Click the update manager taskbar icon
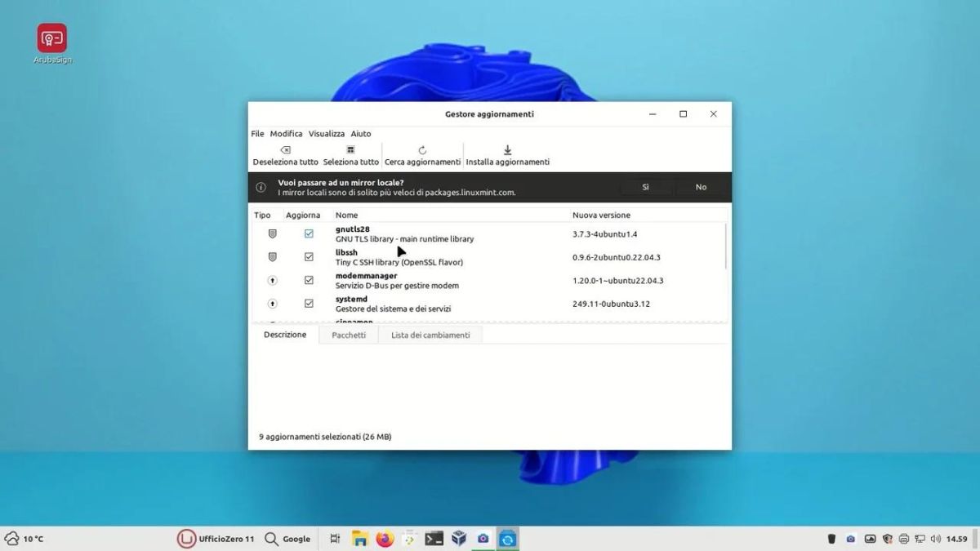This screenshot has height=551, width=980. [x=508, y=539]
